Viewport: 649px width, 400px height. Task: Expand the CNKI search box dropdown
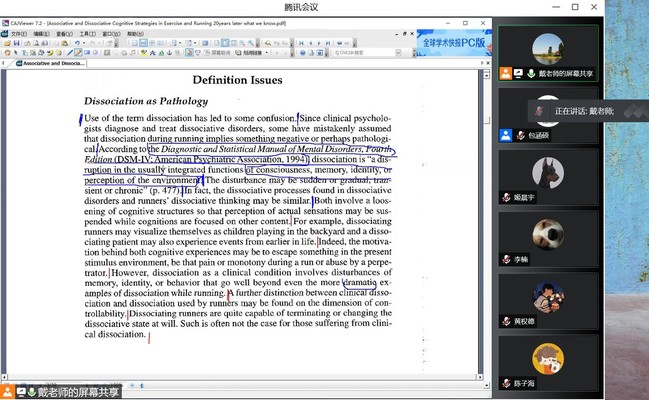tap(400, 53)
